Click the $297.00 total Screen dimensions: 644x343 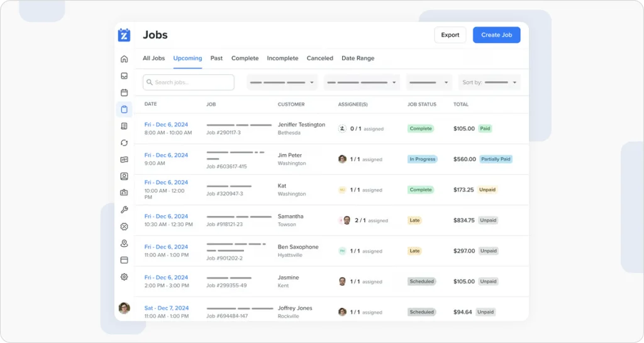pyautogui.click(x=464, y=251)
